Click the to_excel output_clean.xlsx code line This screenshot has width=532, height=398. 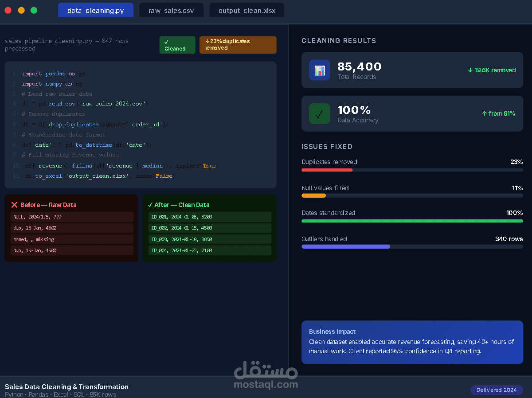point(100,176)
